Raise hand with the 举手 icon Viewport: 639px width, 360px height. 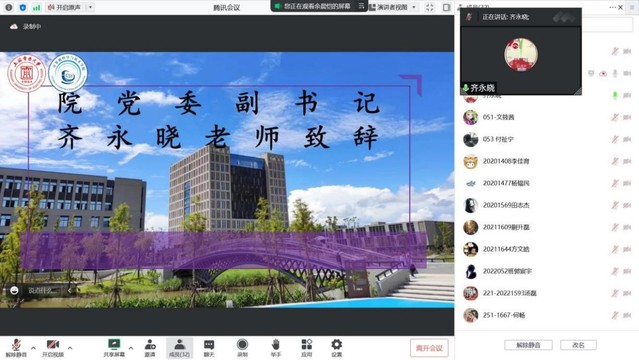point(275,348)
